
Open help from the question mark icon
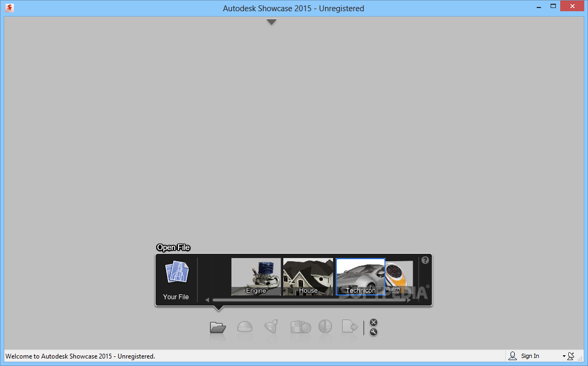(x=425, y=260)
